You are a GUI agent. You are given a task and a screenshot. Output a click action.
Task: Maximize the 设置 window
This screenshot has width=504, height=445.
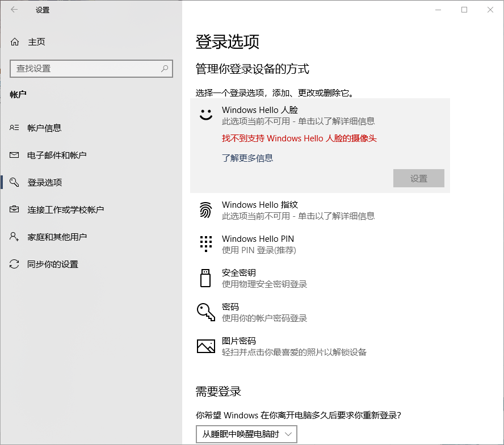tap(464, 10)
